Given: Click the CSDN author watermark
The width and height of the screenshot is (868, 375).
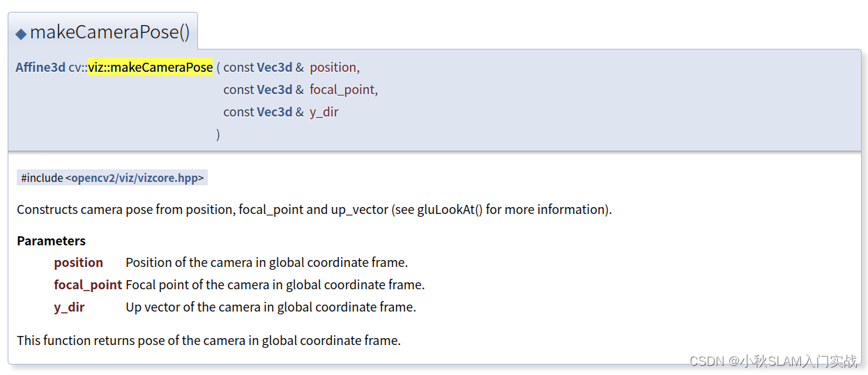Looking at the screenshot, I should coord(773,360).
